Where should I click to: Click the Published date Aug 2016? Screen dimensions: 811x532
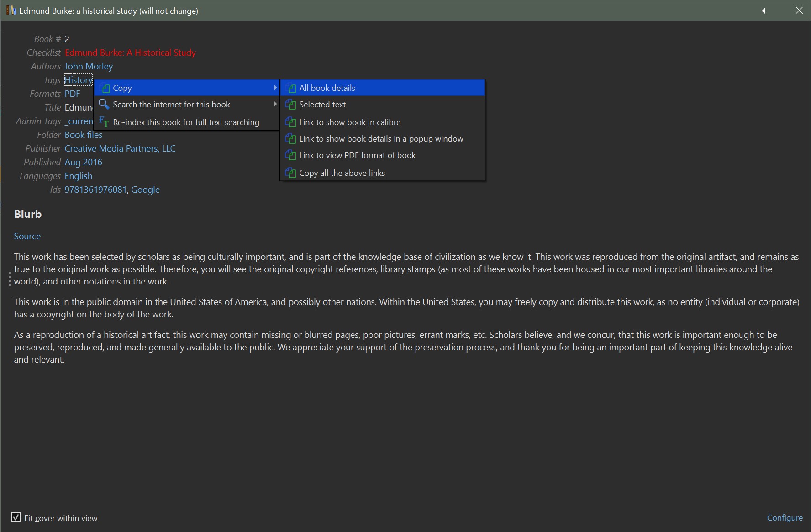click(84, 162)
